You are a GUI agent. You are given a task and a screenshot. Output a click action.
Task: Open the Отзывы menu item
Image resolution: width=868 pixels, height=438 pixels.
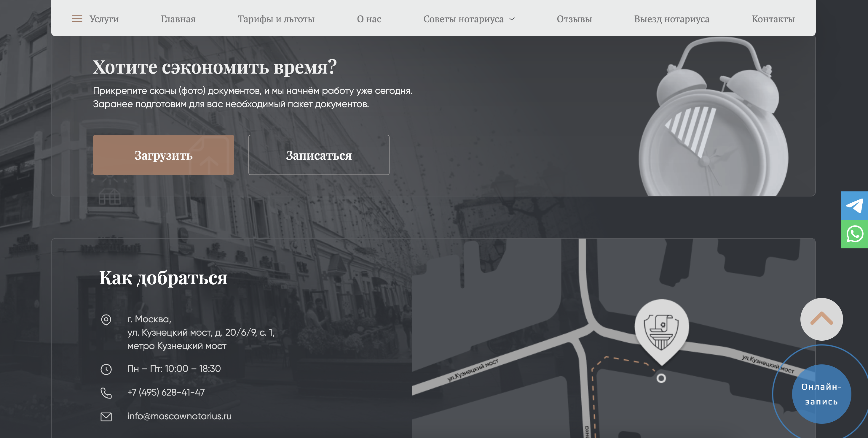(574, 19)
